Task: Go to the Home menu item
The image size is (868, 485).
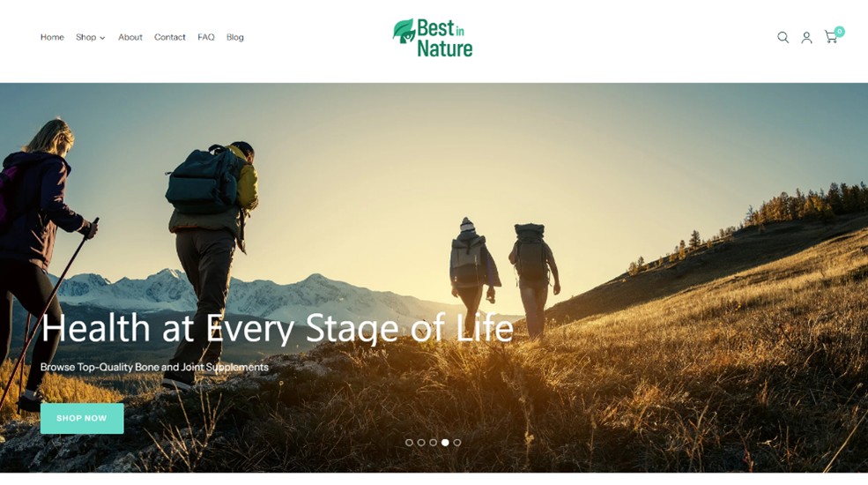Action: (x=52, y=37)
